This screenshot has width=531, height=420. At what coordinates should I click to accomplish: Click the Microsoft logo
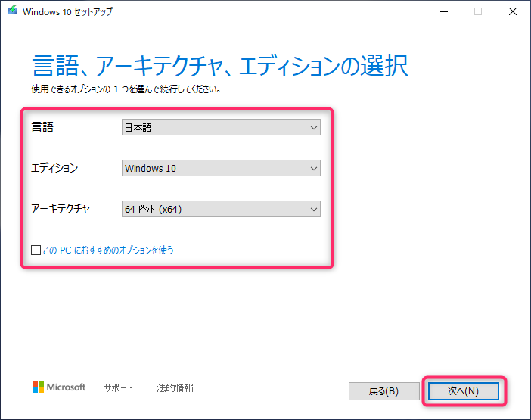pyautogui.click(x=59, y=387)
